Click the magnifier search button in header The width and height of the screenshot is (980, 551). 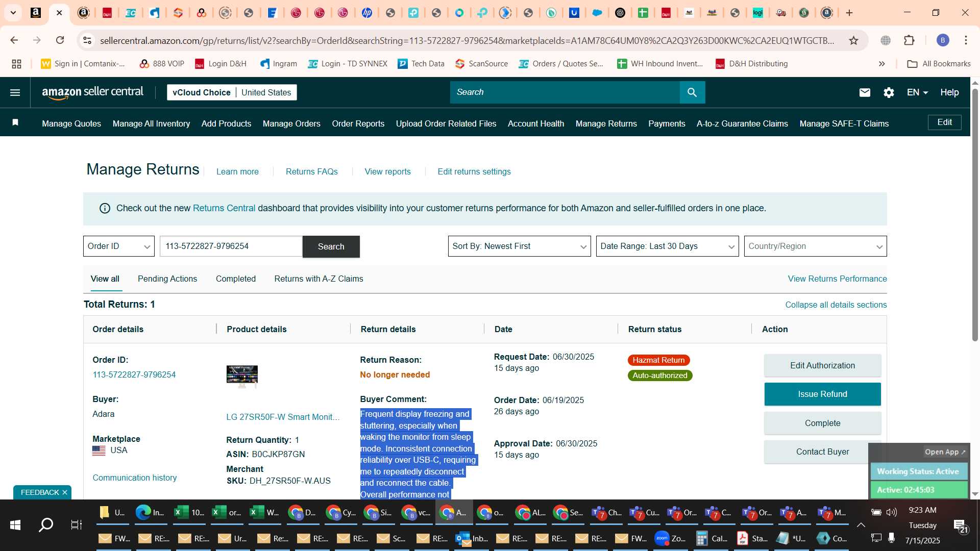pyautogui.click(x=692, y=92)
